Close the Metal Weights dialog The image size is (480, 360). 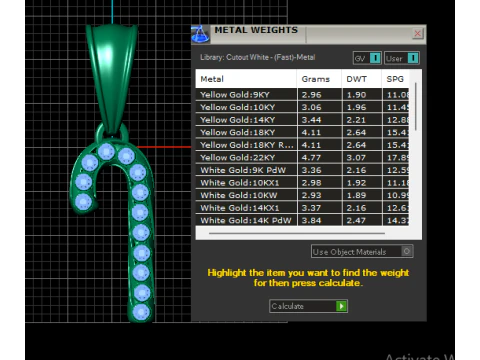click(x=418, y=33)
